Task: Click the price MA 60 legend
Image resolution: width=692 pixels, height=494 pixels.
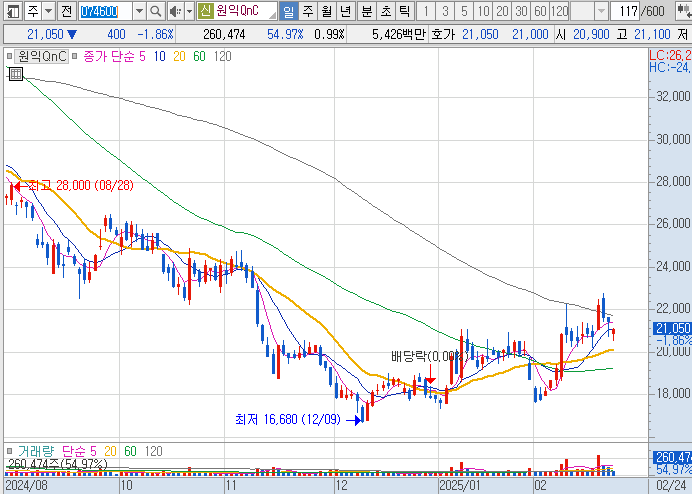Action: 199,56
